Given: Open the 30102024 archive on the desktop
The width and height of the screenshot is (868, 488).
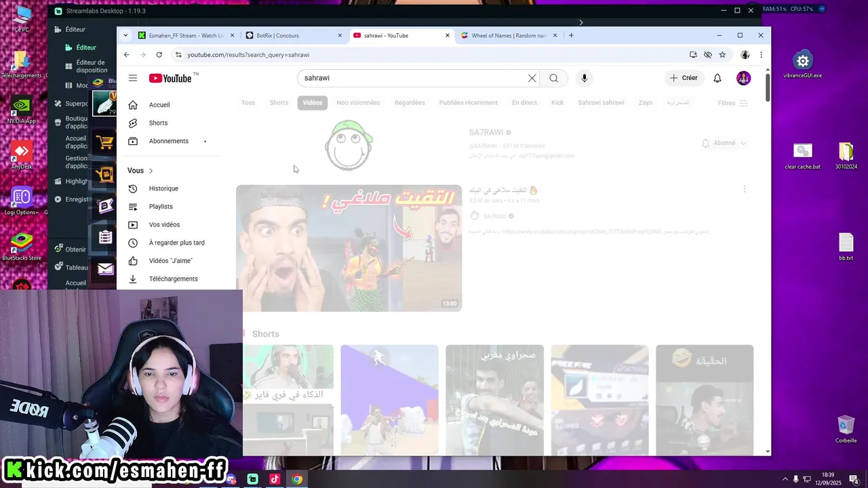Looking at the screenshot, I should (x=846, y=155).
